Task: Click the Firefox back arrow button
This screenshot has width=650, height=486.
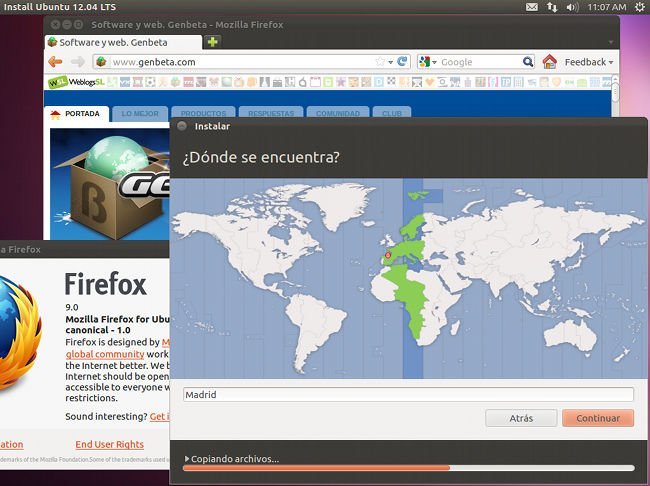Action: point(55,62)
